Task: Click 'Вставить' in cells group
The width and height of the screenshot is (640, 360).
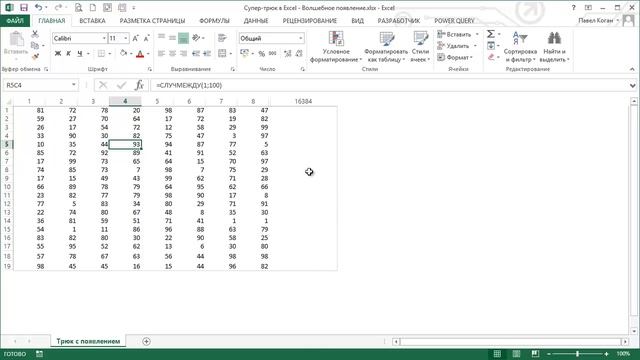Action: pyautogui.click(x=458, y=34)
